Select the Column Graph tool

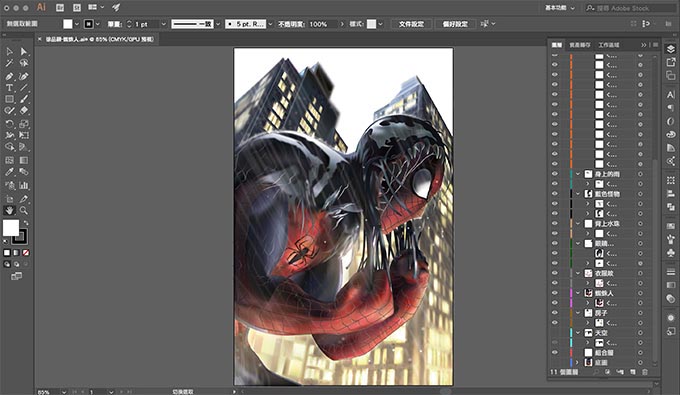click(x=24, y=186)
